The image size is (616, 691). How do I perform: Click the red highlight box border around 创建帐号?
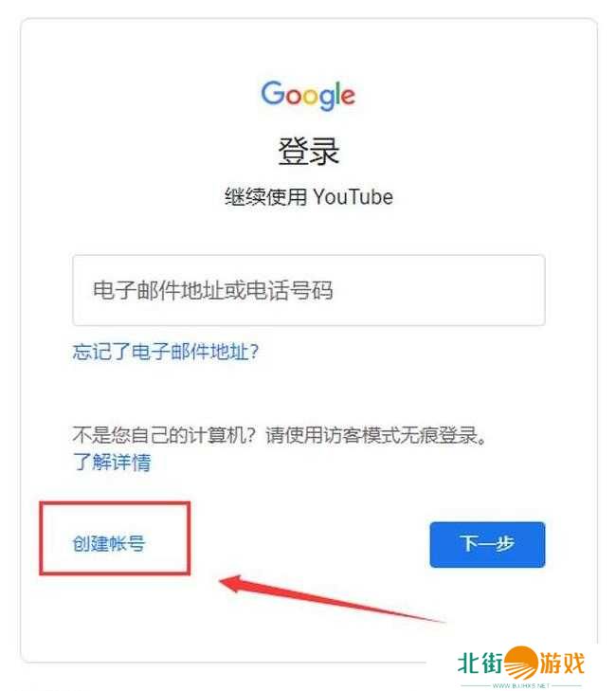115,502
